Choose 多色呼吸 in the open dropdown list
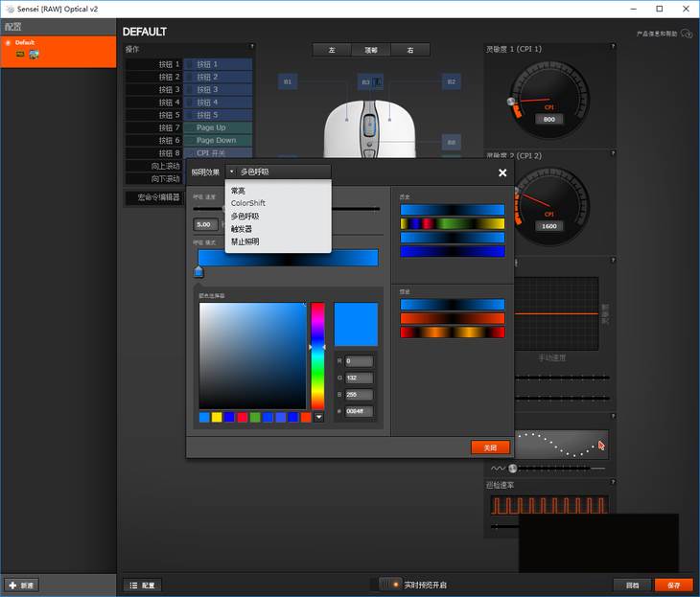700x597 pixels. click(x=245, y=216)
